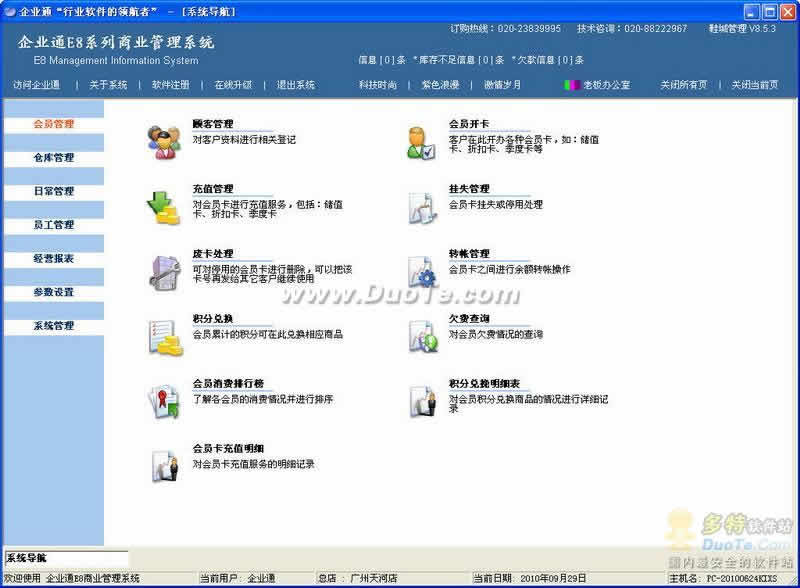Screen dimensions: 800x588
Task: Open the 会员消费排行榜 ribbon icon
Action: click(164, 402)
